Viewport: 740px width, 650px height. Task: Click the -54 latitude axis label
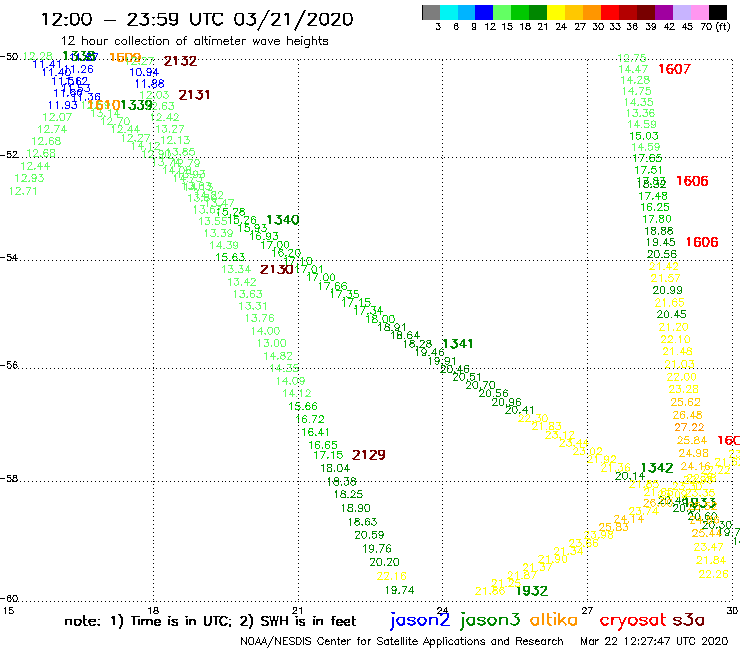9,258
